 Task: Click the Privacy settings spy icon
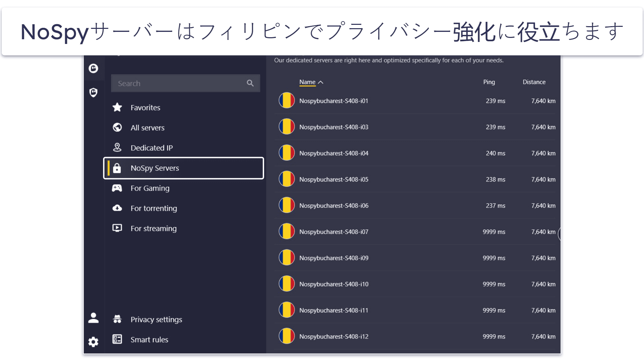pos(117,319)
